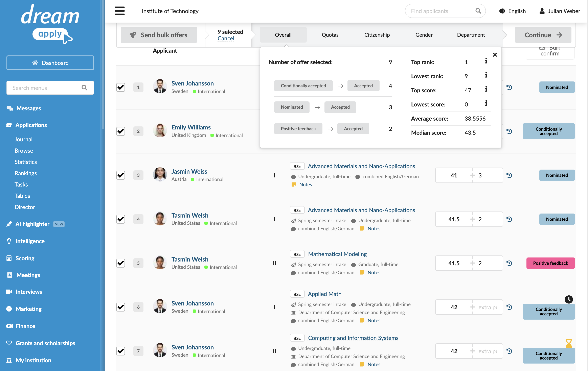588x371 pixels.
Task: Cancel the 9 selected applicants
Action: (x=226, y=38)
